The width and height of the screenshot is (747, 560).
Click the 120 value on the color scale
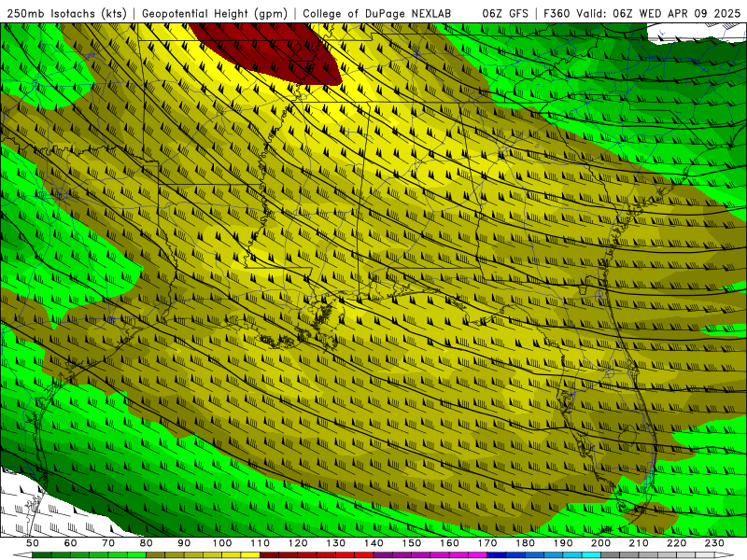coord(298,543)
